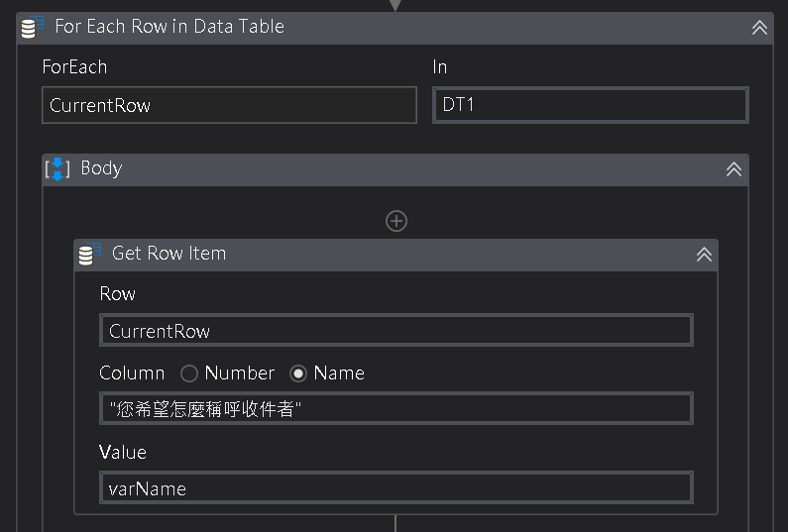Select the Number column radio button
This screenshot has height=532, width=788.
click(189, 373)
